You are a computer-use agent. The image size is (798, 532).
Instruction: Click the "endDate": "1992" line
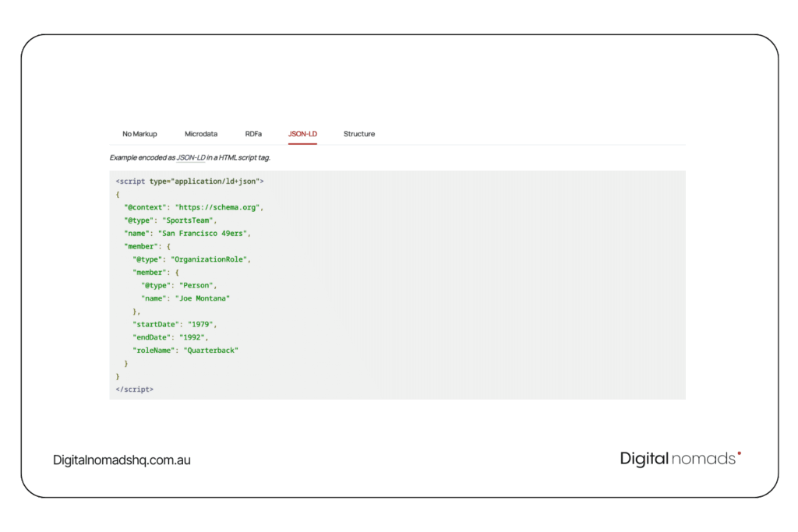click(171, 338)
